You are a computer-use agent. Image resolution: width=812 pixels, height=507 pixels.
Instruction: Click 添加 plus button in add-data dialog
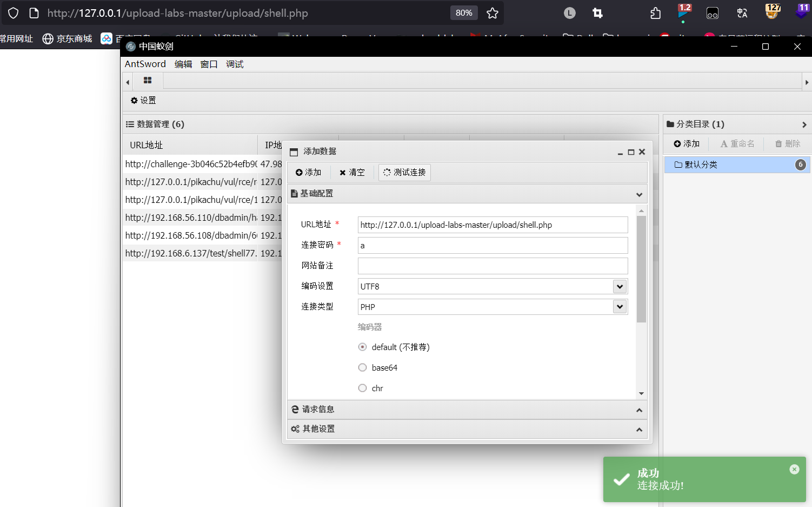coord(309,173)
